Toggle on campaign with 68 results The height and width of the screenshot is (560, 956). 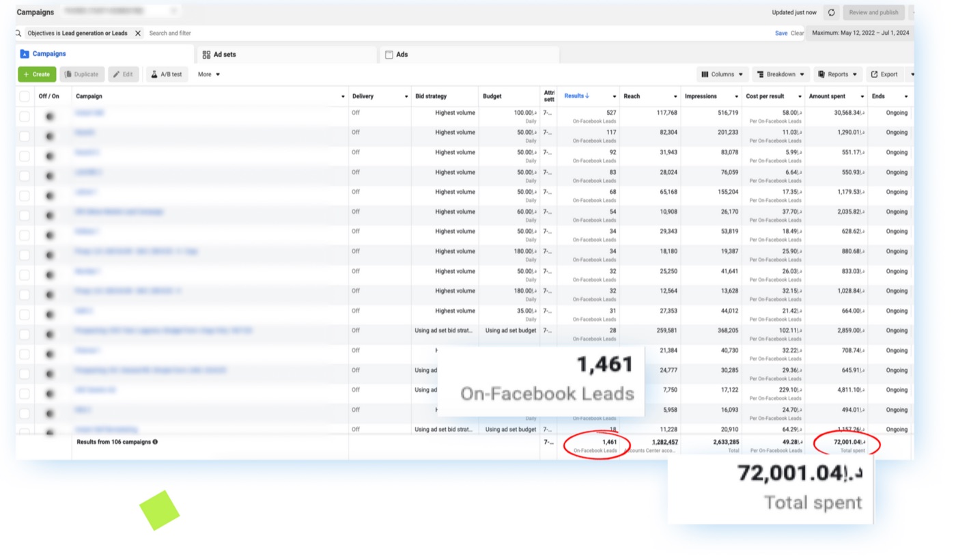tap(49, 195)
